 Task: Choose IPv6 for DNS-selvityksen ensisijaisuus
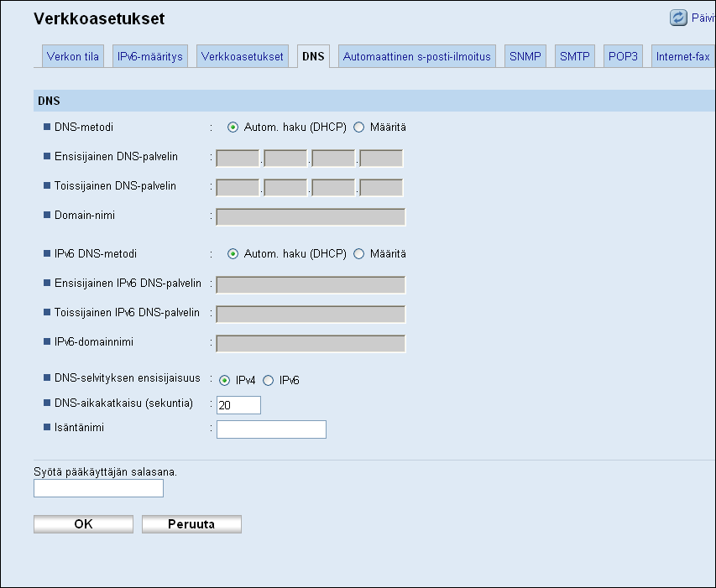[268, 381]
